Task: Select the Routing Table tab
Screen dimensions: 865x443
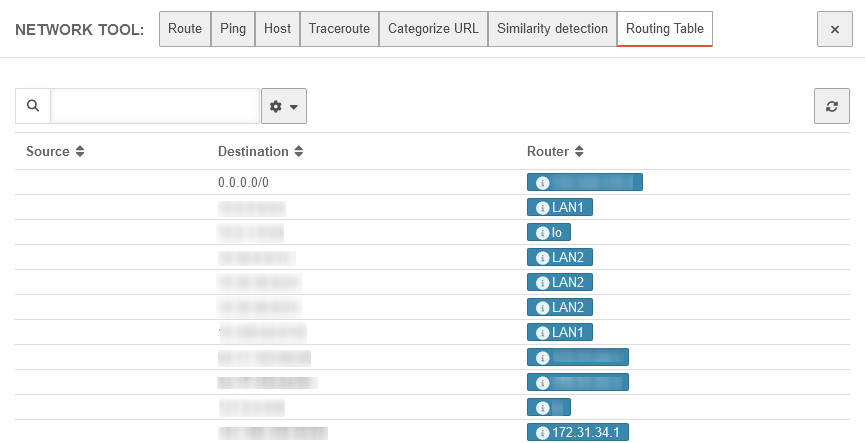Action: (x=665, y=29)
